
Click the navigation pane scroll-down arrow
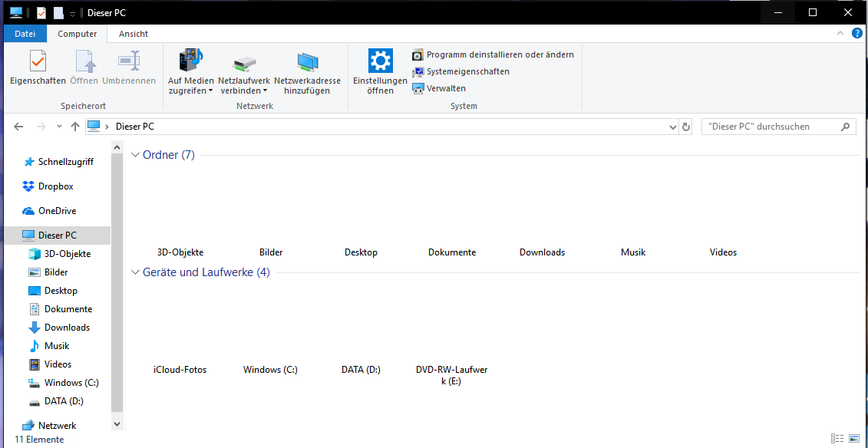pyautogui.click(x=117, y=423)
